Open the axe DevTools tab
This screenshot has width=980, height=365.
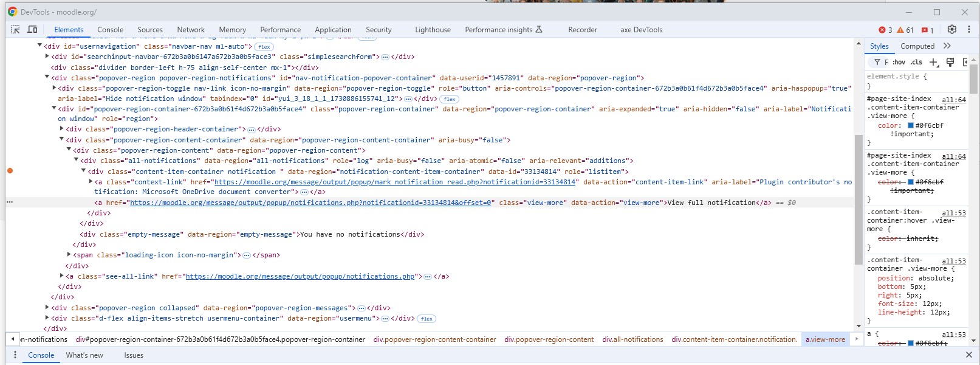pos(641,30)
